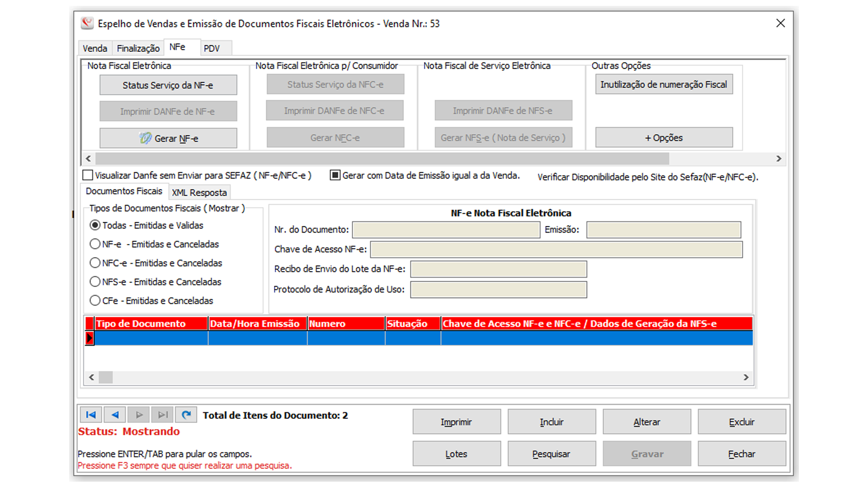Viewport: 868px width, 488px height.
Task: Select NFS-e - Emitidas e Canceladas
Action: point(156,282)
